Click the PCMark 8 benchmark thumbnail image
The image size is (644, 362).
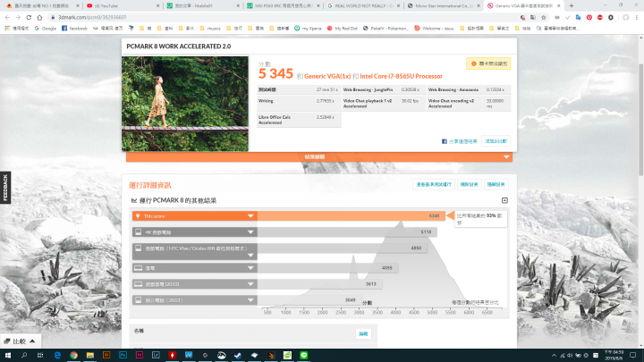185,104
